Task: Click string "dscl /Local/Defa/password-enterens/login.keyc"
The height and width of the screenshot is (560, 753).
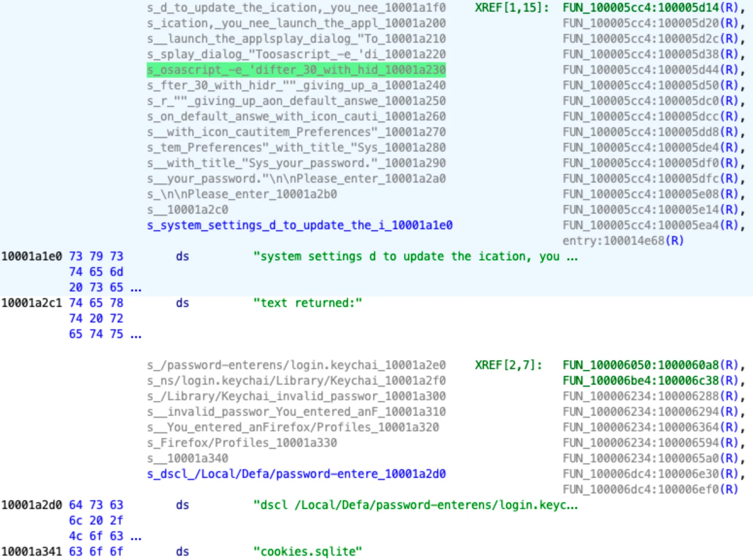Action: point(415,505)
